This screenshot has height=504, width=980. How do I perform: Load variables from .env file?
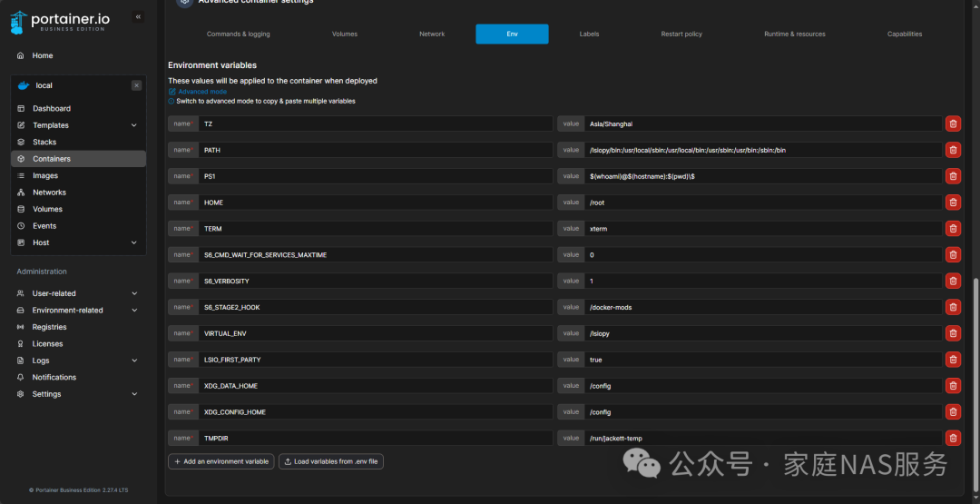pyautogui.click(x=331, y=461)
